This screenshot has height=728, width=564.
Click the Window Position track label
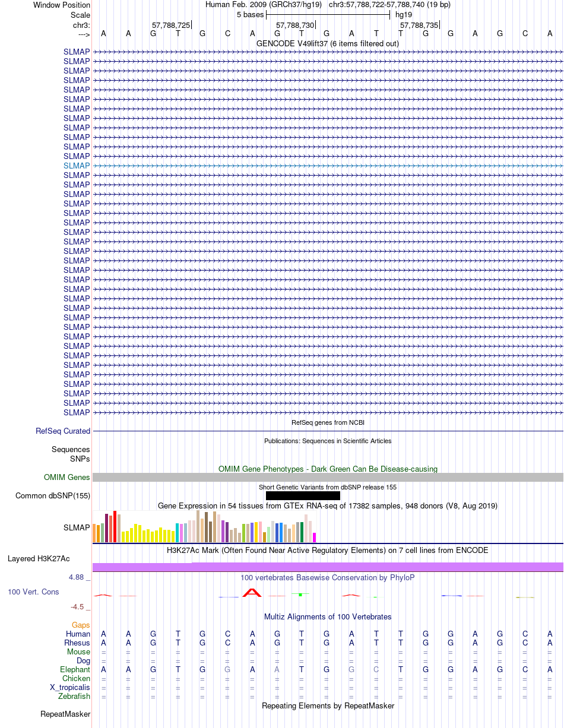point(62,5)
